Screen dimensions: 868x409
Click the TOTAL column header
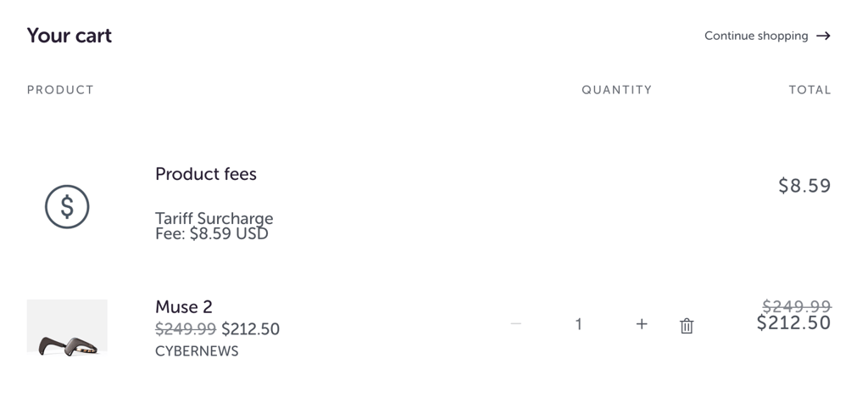coord(810,90)
